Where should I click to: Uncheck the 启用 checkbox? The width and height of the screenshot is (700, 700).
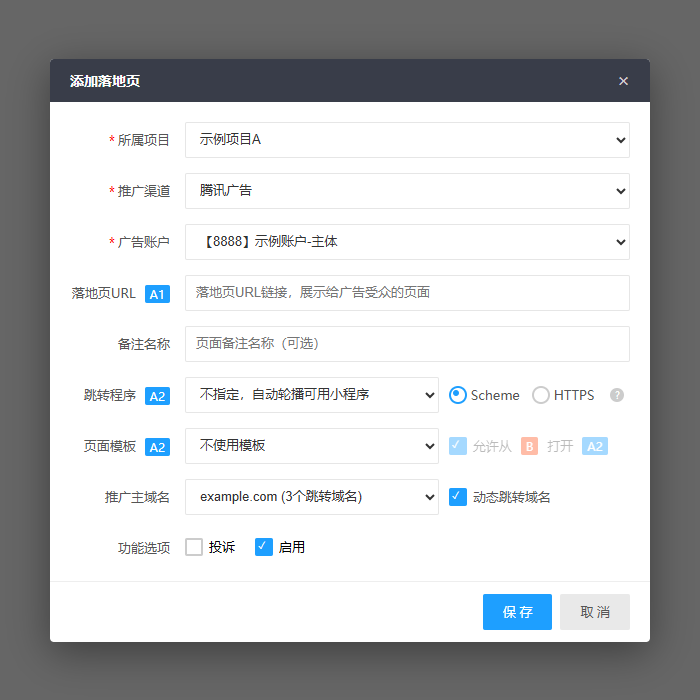[x=264, y=547]
